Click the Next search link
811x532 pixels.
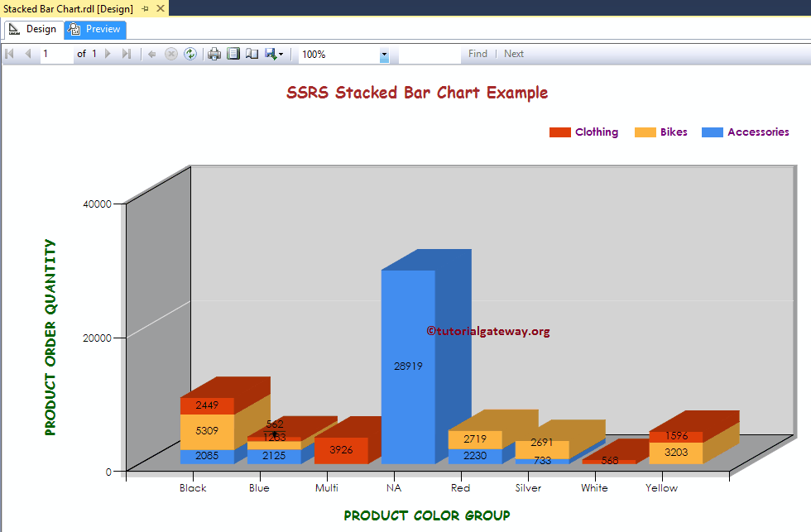click(513, 53)
